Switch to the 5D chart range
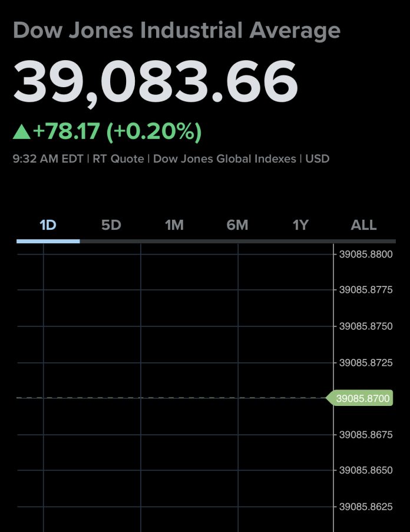The image size is (410, 532). click(111, 225)
